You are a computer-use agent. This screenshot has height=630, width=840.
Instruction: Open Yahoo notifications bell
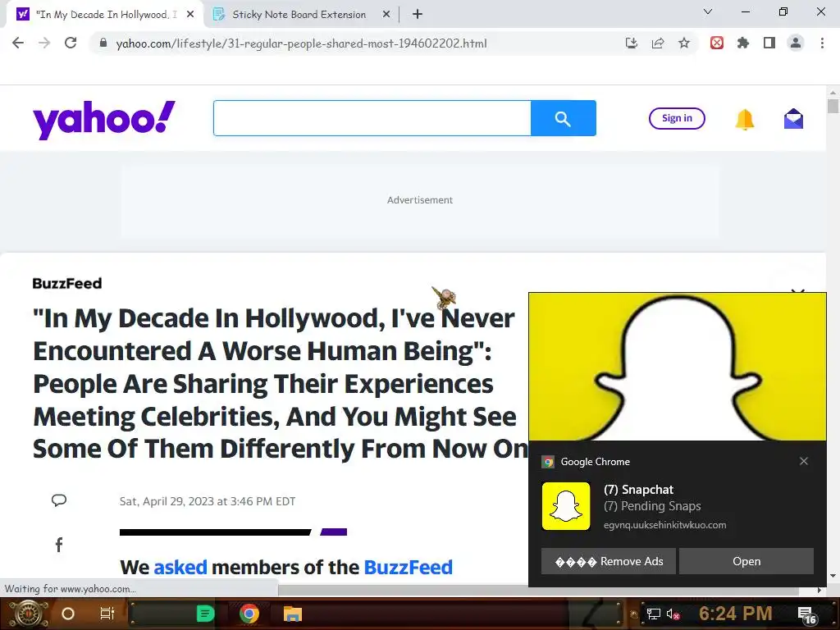[745, 119]
